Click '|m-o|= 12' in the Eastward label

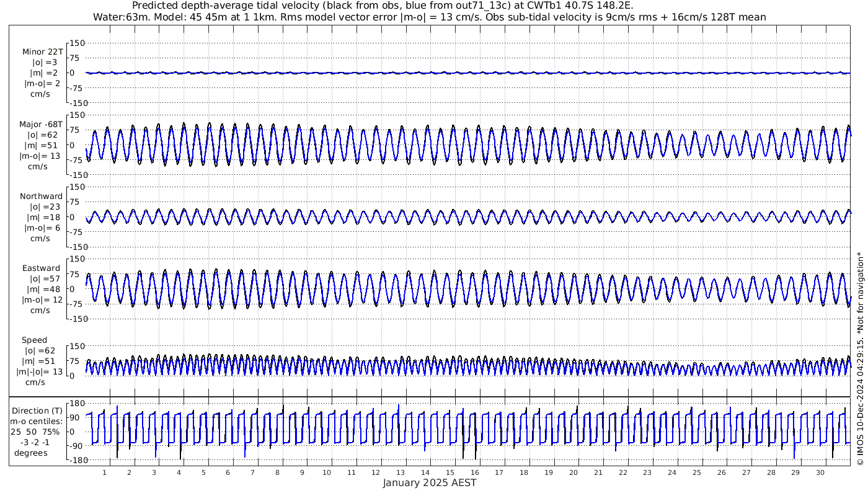coord(42,299)
